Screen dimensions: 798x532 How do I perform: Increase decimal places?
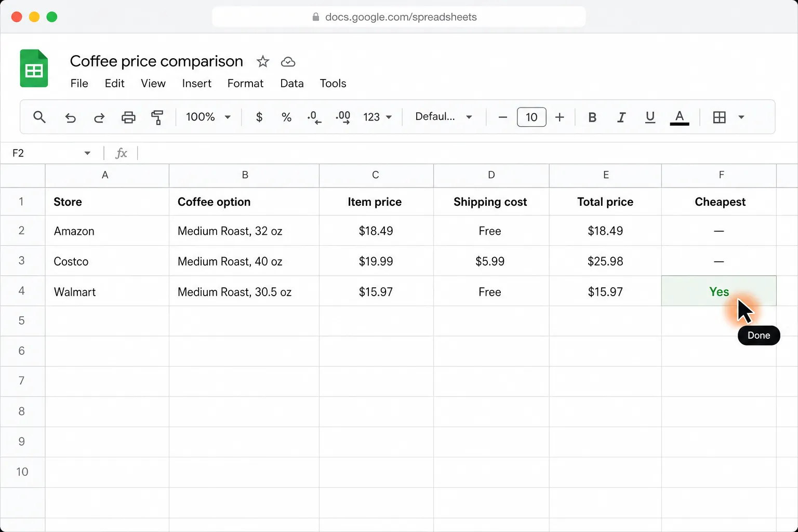[x=343, y=117]
